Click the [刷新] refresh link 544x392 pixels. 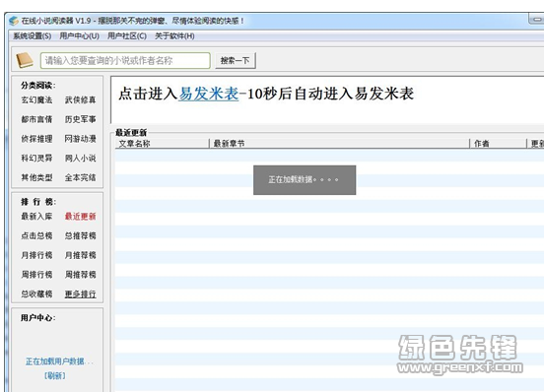click(55, 375)
